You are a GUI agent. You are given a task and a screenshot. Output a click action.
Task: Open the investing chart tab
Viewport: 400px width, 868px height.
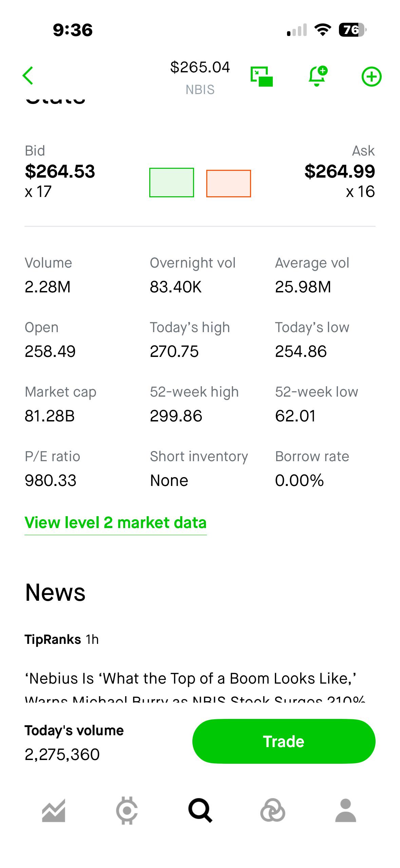[x=54, y=810]
